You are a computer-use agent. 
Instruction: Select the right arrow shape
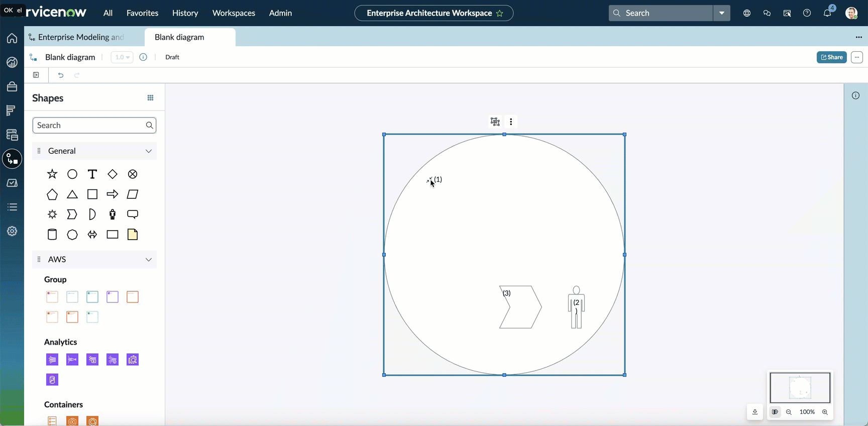click(x=113, y=194)
